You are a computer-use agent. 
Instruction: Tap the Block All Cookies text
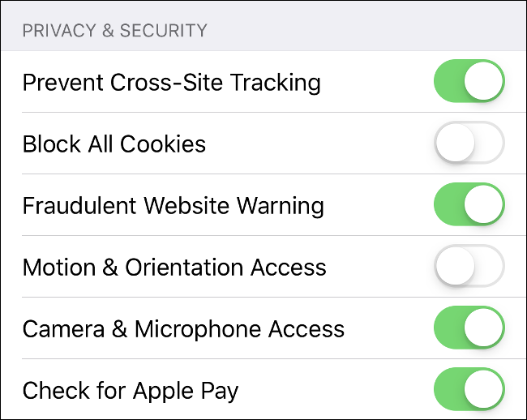114,144
